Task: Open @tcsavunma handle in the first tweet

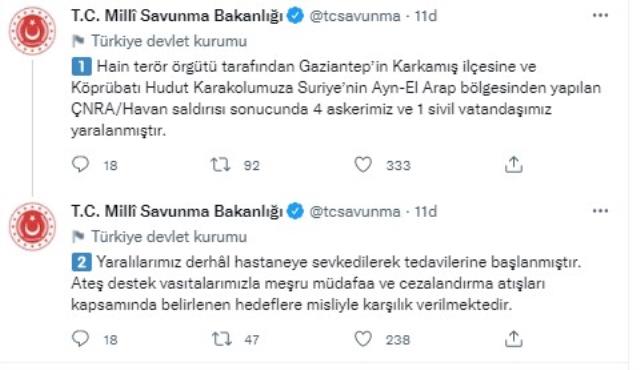Action: [x=355, y=16]
